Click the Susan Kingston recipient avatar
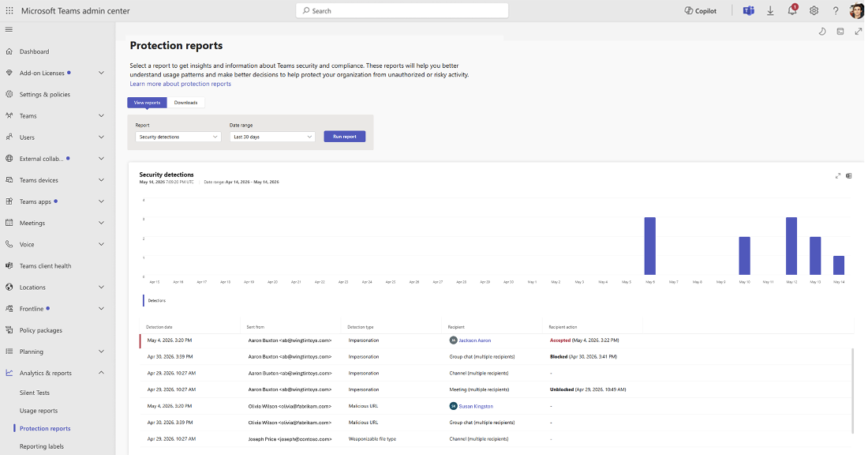 [x=454, y=406]
